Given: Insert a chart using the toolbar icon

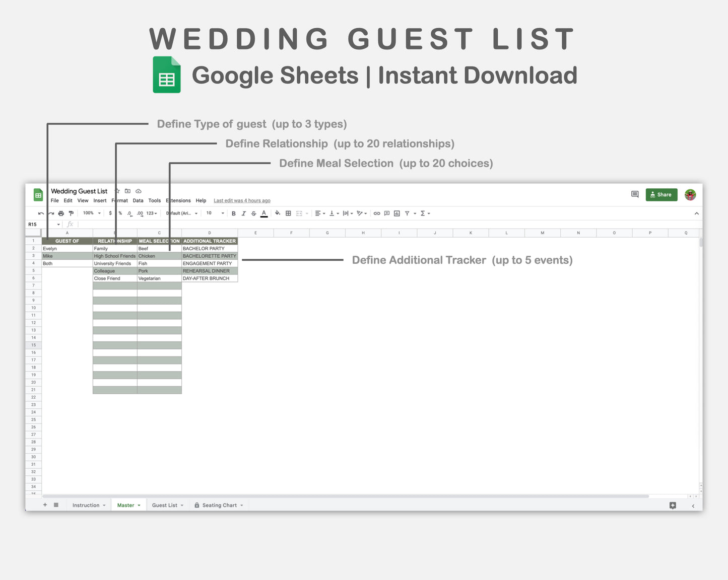Looking at the screenshot, I should coord(396,213).
